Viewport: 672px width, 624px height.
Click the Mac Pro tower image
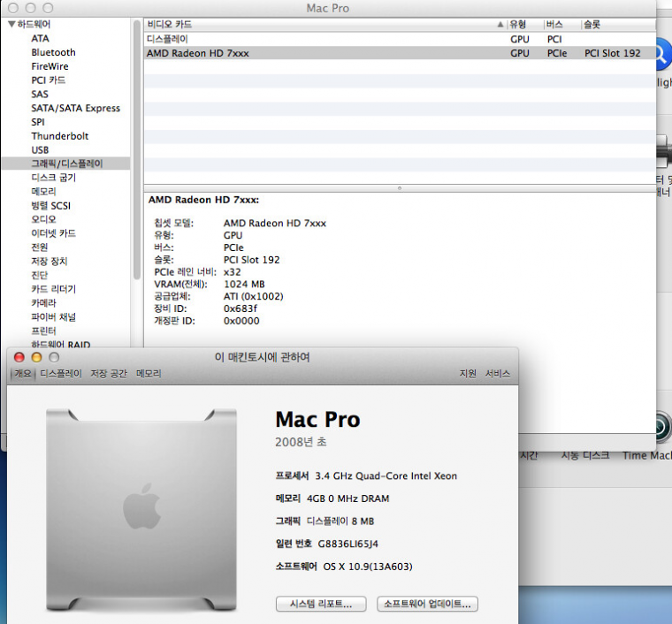tap(141, 510)
